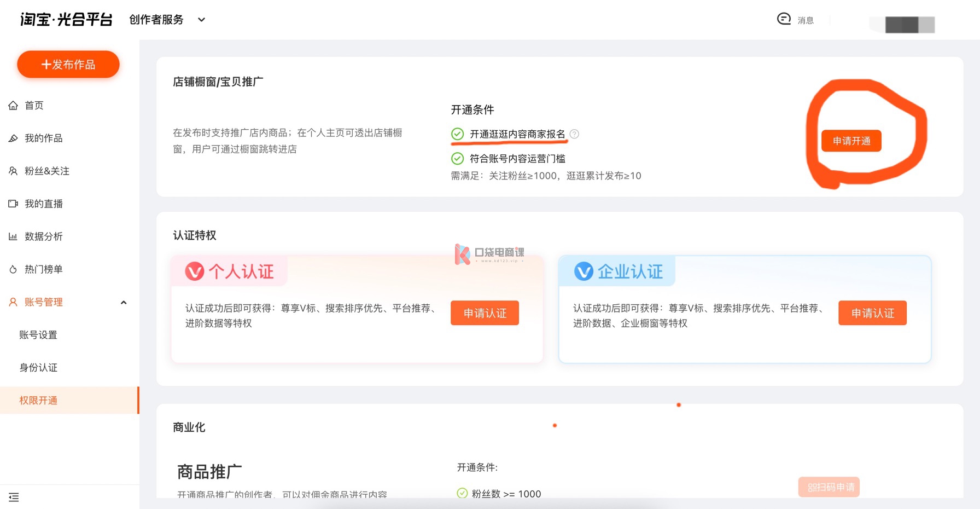The width and height of the screenshot is (980, 509).
Task: Click the 企业认证 card title
Action: [x=630, y=271]
